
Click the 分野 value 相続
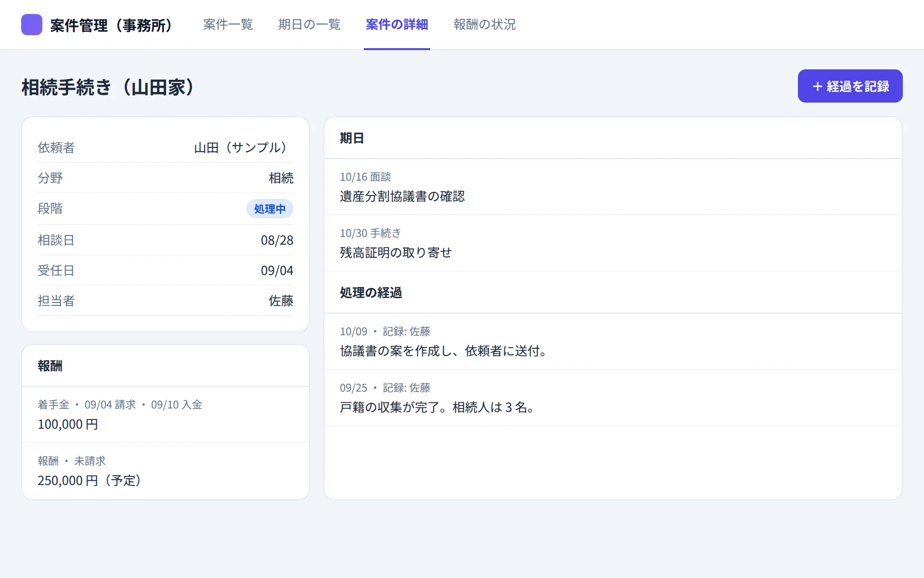(x=281, y=178)
